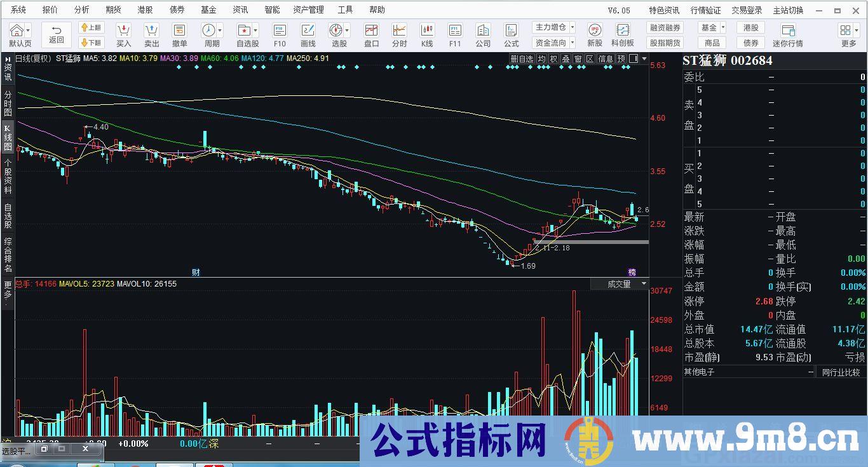Open the 新股 IPO icon
Image resolution: width=868 pixels, height=467 pixels.
point(595,30)
